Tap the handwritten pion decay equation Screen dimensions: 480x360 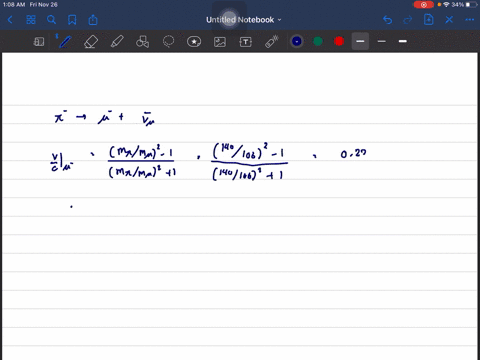tap(105, 118)
